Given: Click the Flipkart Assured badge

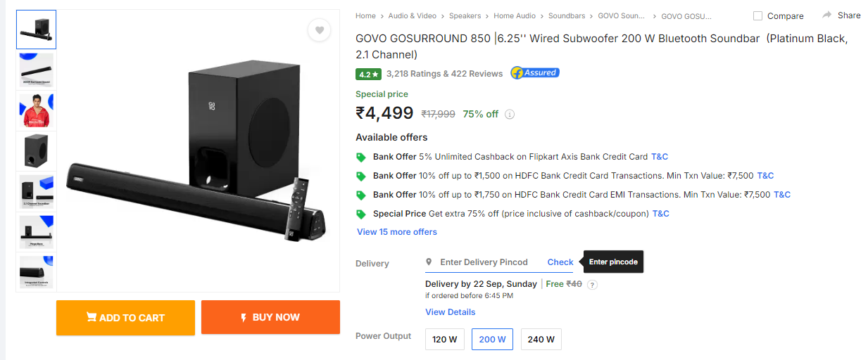Looking at the screenshot, I should (x=534, y=73).
